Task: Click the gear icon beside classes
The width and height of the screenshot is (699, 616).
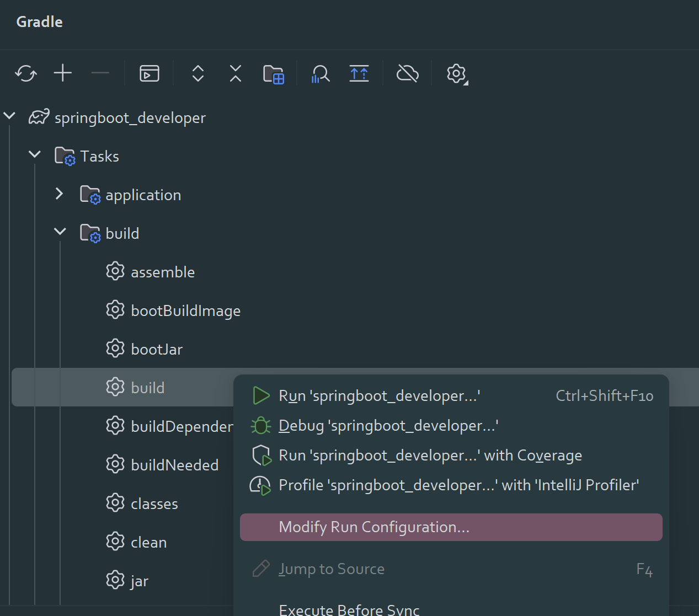Action: tap(115, 502)
